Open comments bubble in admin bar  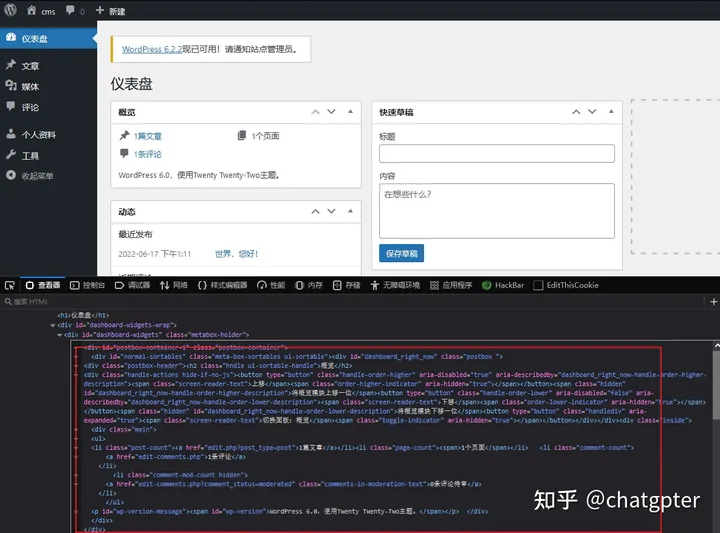[x=75, y=11]
